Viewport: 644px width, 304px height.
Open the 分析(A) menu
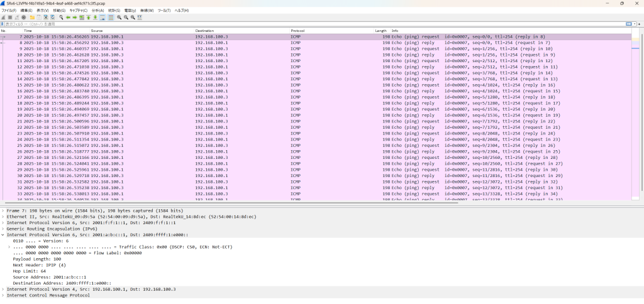[x=97, y=11]
